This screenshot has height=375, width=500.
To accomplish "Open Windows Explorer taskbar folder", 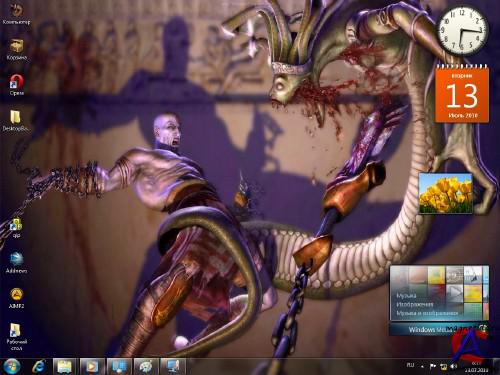I will 65,366.
